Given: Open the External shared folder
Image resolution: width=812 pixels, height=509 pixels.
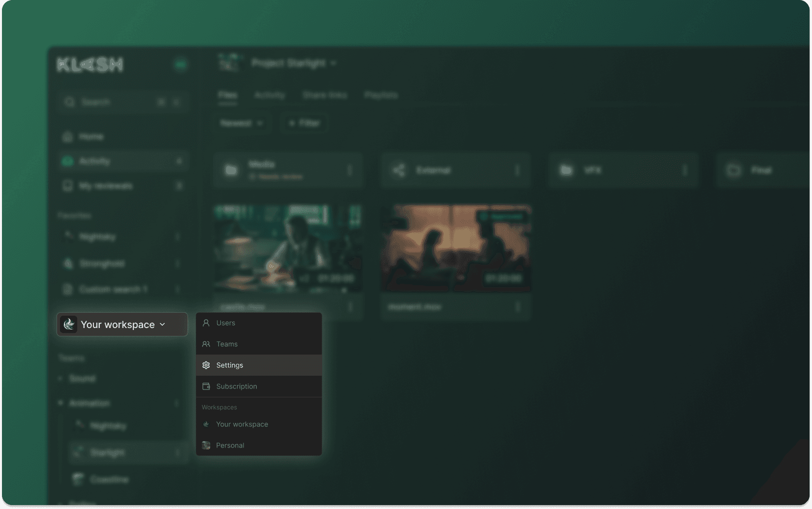Looking at the screenshot, I should (455, 170).
